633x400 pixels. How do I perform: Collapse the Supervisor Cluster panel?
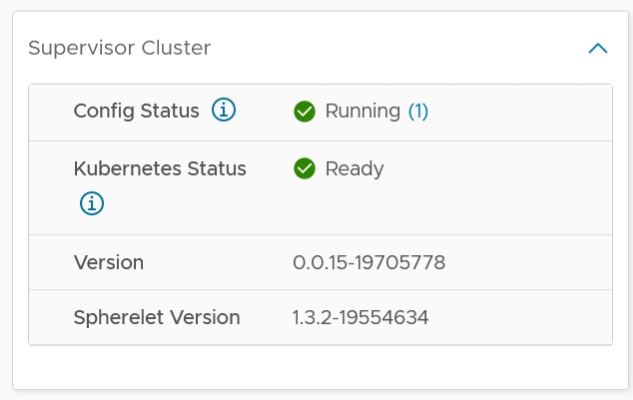coord(598,48)
